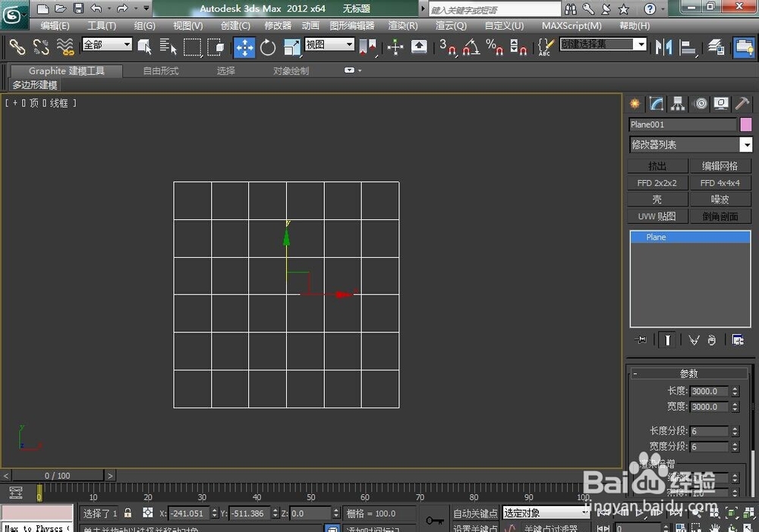Choose the Select Object tool
This screenshot has height=532, width=759.
coord(144,47)
